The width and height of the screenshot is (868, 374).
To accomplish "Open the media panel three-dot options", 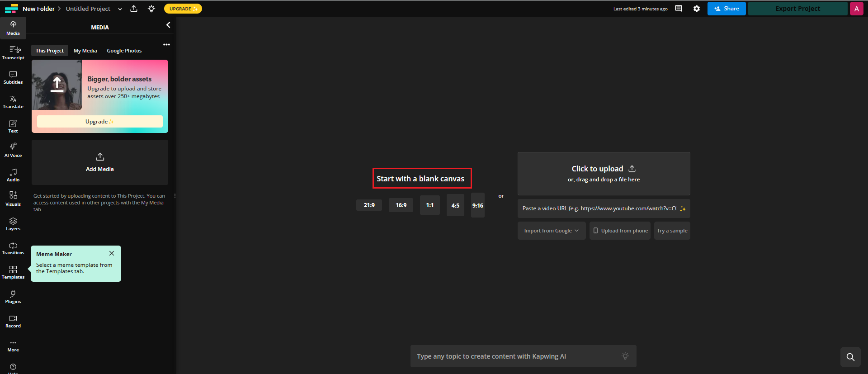I will click(166, 44).
